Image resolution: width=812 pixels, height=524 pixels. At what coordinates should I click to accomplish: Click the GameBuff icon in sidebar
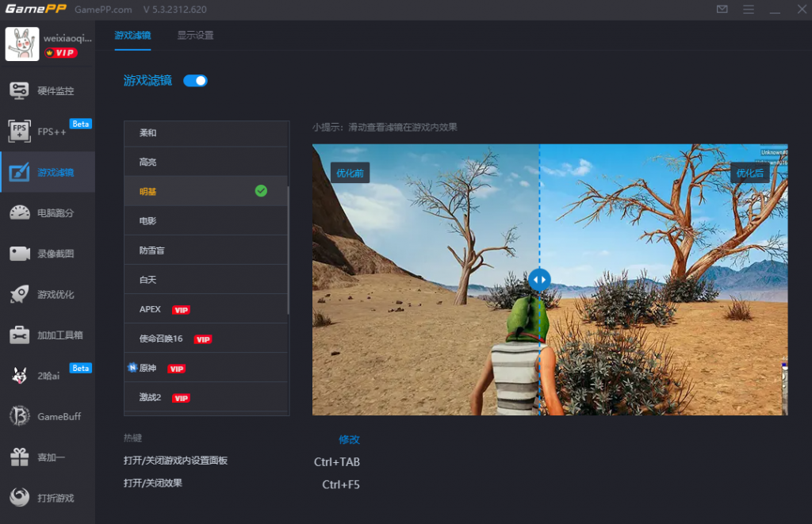pyautogui.click(x=19, y=416)
